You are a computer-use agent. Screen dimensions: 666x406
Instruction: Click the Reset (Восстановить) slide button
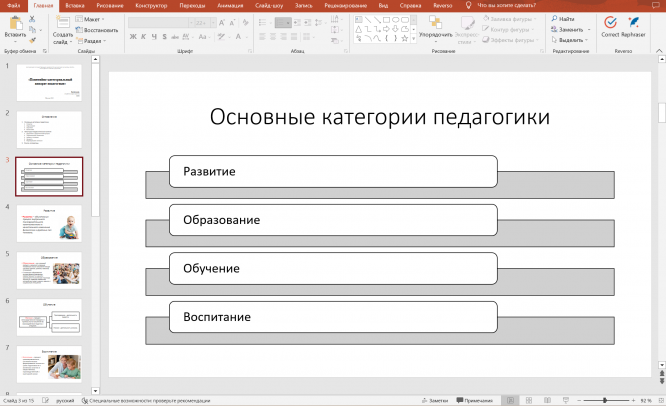[x=98, y=29]
